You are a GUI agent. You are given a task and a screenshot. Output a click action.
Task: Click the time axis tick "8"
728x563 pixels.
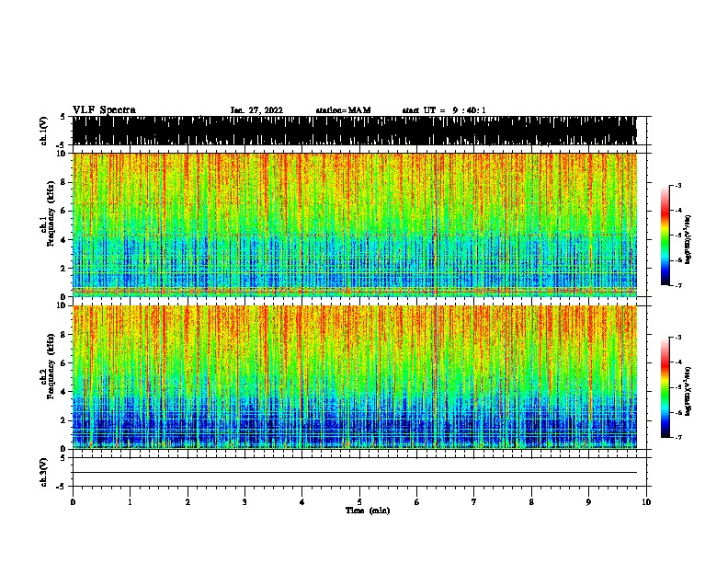point(531,502)
